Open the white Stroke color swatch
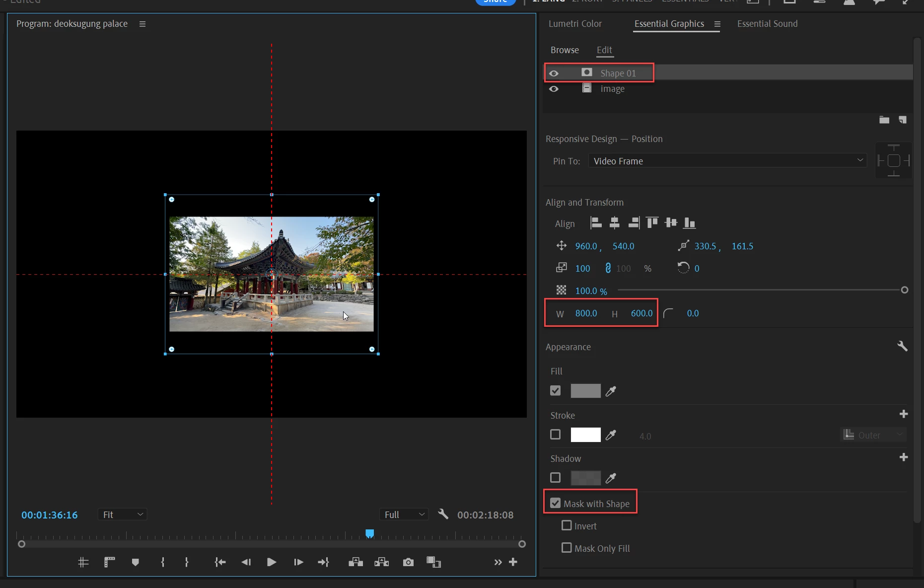Image resolution: width=924 pixels, height=588 pixels. pos(586,435)
